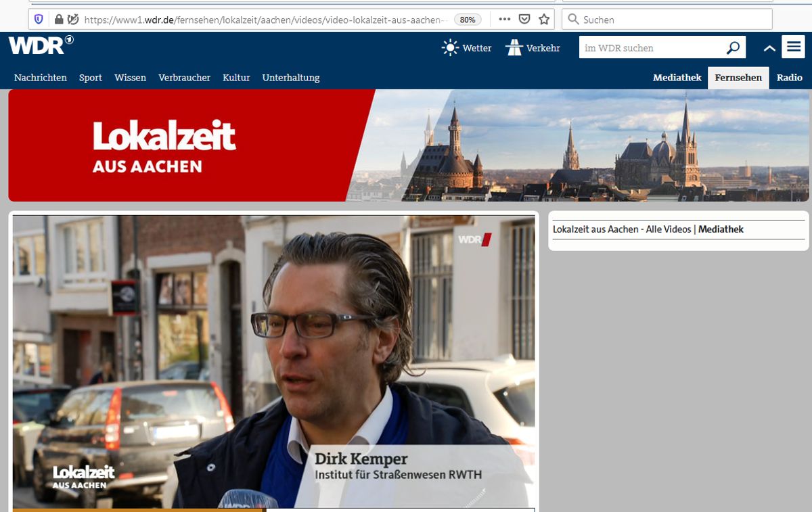Click the permissions icon beside the padlock
This screenshot has width=812, height=512.
click(x=73, y=20)
